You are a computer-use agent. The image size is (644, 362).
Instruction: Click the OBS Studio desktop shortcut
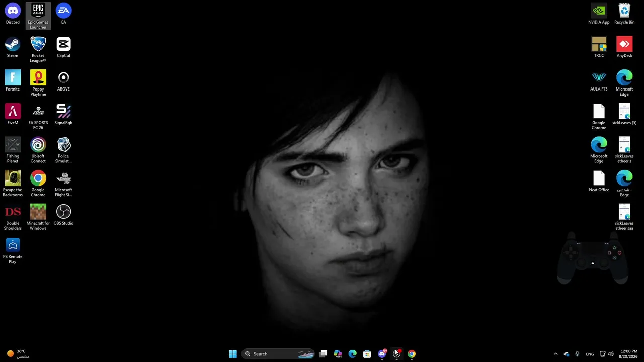63,215
